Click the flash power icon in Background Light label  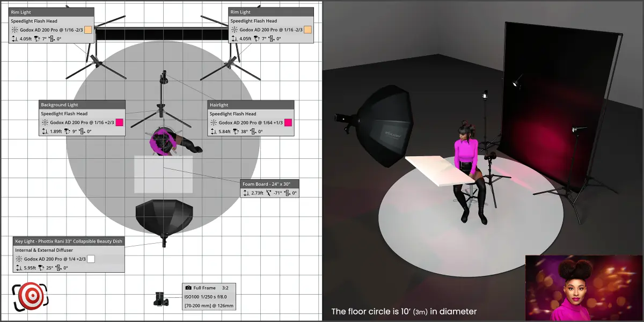click(x=45, y=123)
